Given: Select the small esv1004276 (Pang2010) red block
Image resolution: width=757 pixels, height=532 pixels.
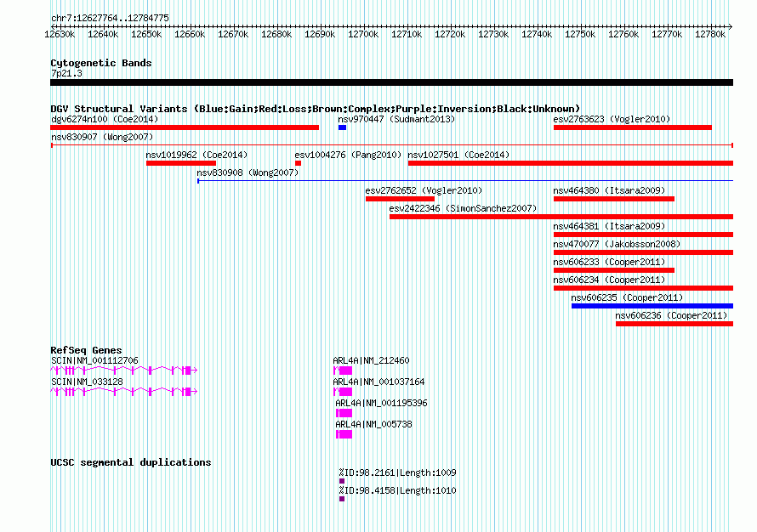Looking at the screenshot, I should coord(298,163).
